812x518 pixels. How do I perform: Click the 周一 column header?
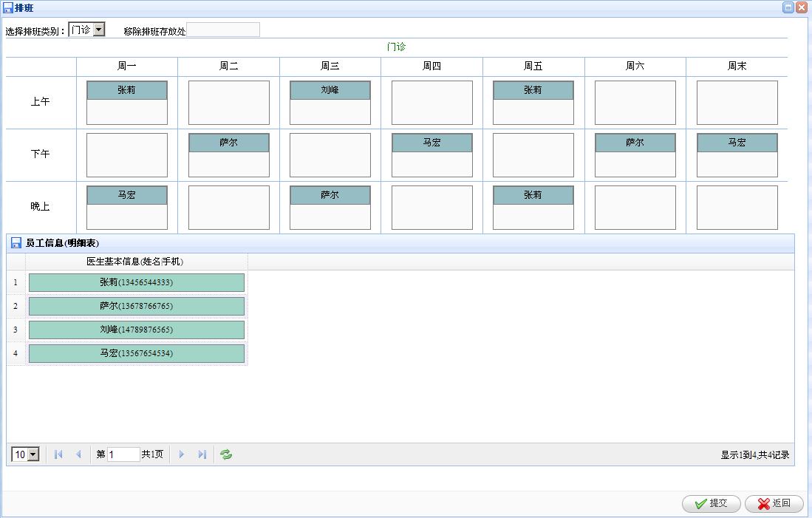pyautogui.click(x=127, y=67)
